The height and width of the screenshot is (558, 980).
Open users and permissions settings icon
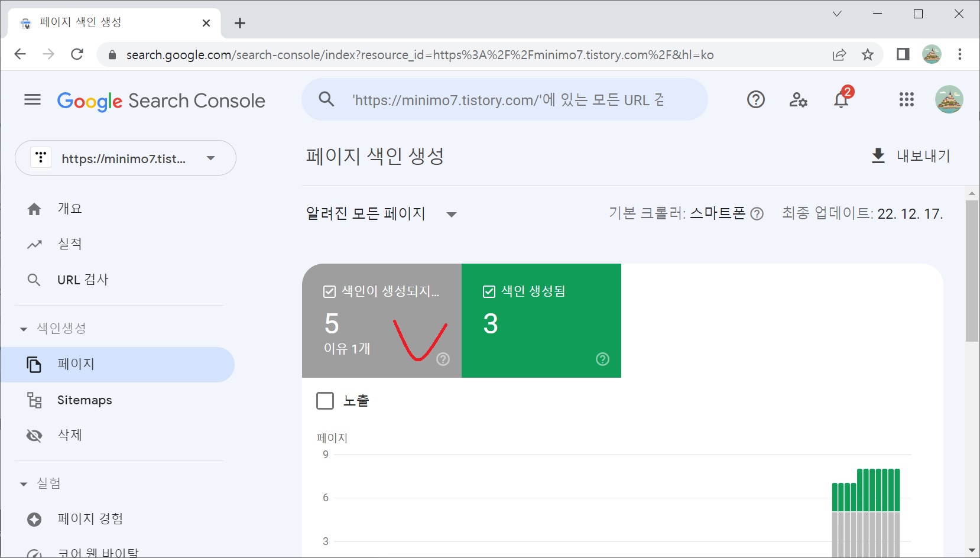[x=798, y=100]
